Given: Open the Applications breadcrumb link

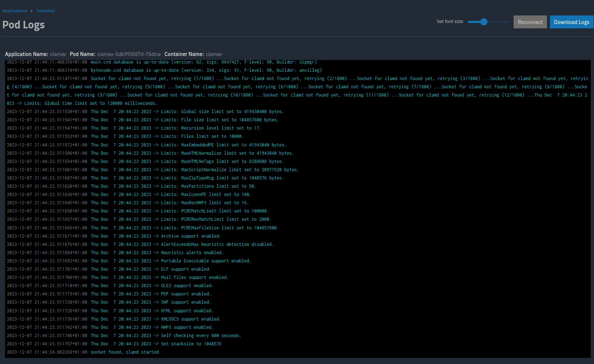Looking at the screenshot, I should [15, 11].
